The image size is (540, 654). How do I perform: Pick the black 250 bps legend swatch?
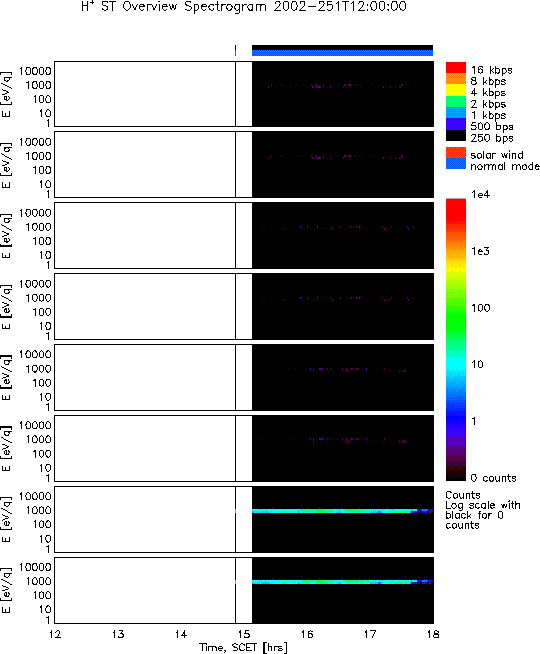coord(456,136)
